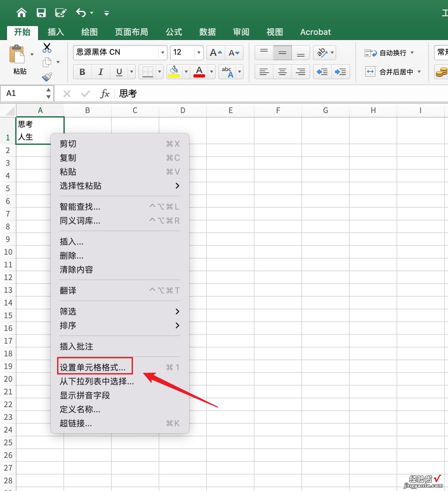This screenshot has width=448, height=491.
Task: Choose 剪切 from context menu
Action: (x=120, y=144)
